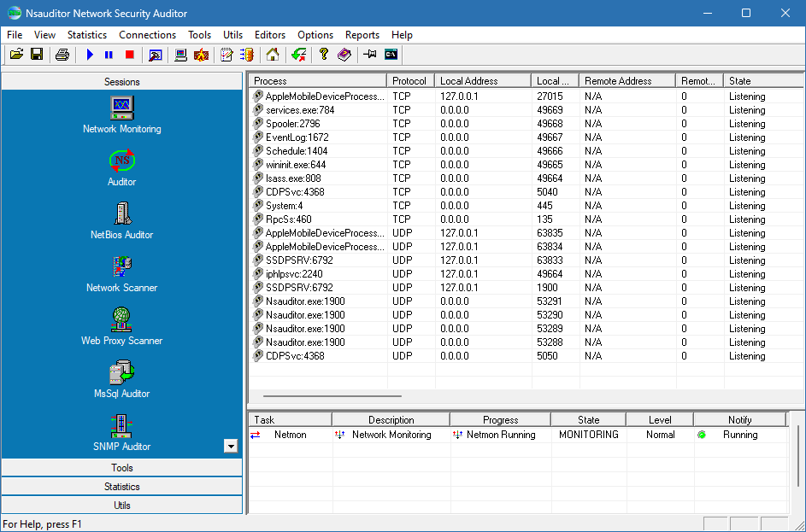Open the View menu
The height and width of the screenshot is (532, 806).
pyautogui.click(x=44, y=35)
